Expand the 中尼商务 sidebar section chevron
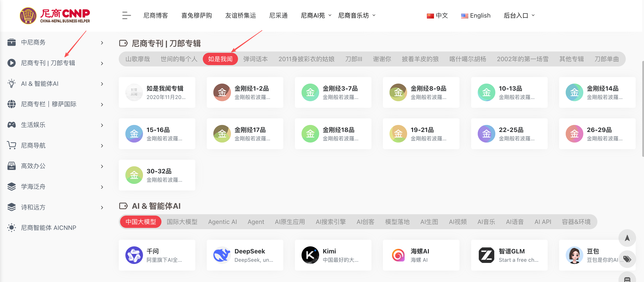This screenshot has height=282, width=644. point(102,43)
